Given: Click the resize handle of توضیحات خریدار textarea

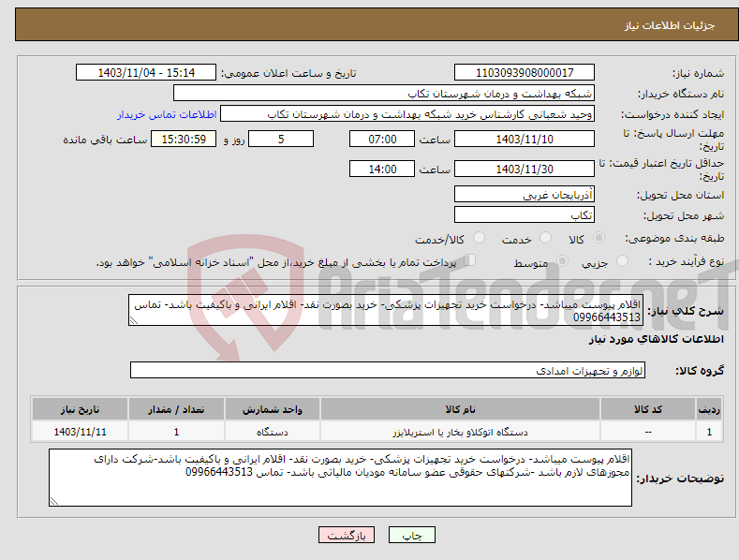Looking at the screenshot, I should coord(54,501).
